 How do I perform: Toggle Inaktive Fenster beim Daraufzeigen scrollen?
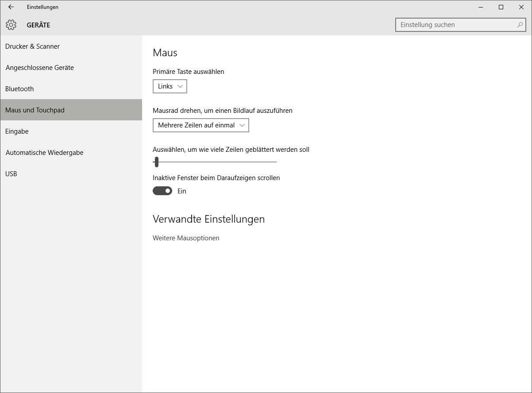pos(162,191)
